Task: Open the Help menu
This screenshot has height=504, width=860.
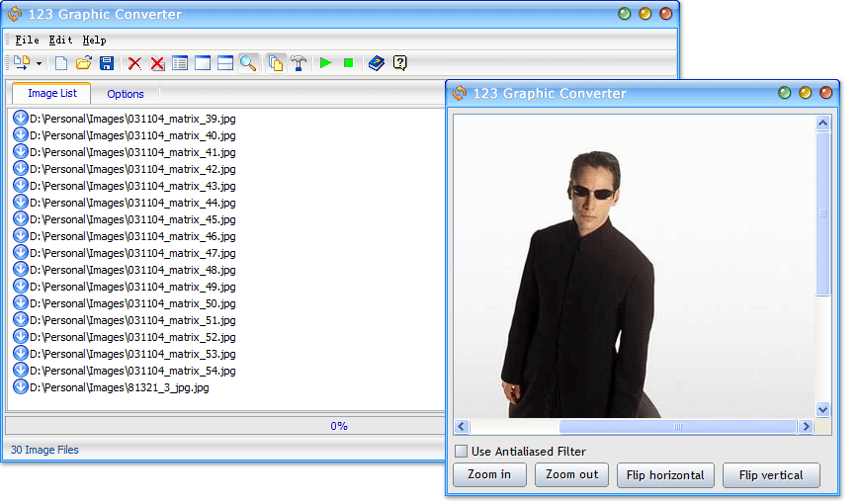Action: coord(94,41)
